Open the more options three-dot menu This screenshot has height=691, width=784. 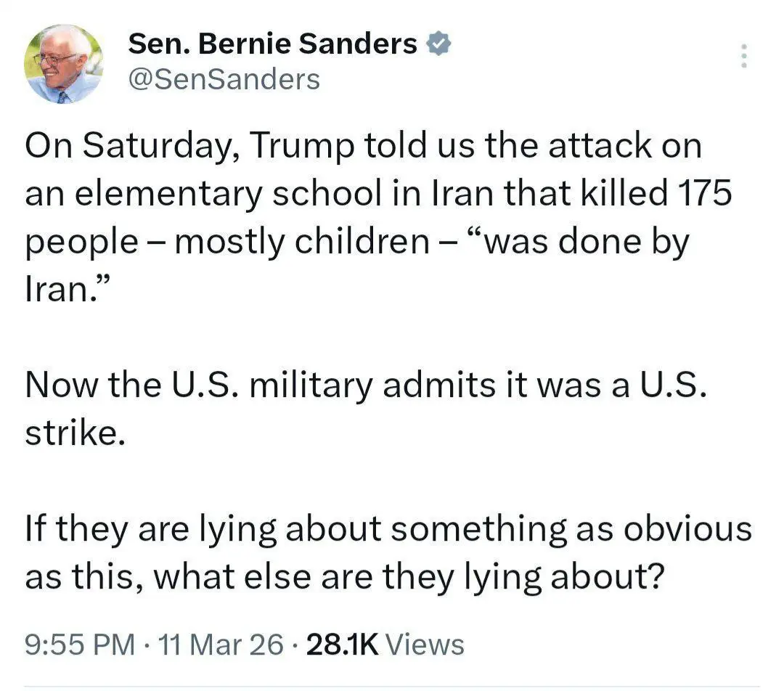pos(743,57)
